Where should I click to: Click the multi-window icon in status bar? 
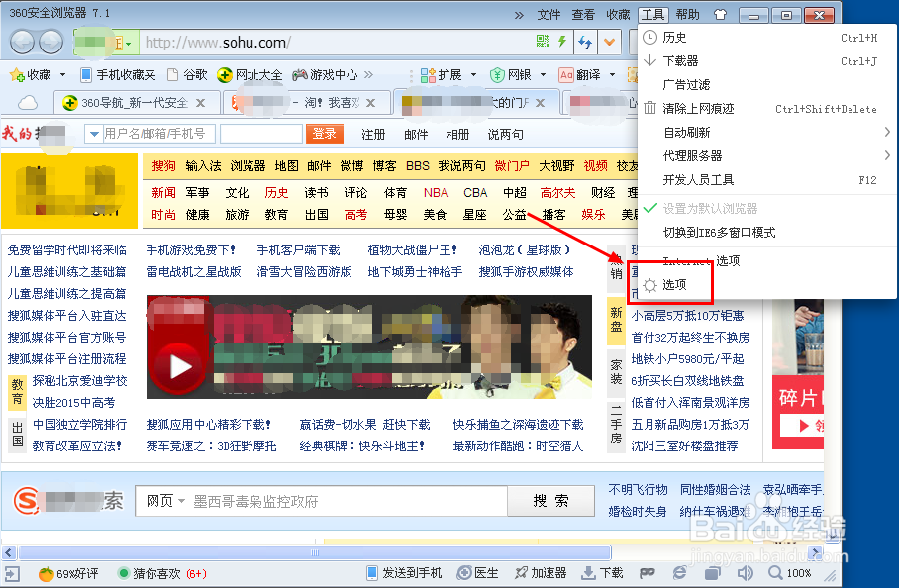(712, 573)
